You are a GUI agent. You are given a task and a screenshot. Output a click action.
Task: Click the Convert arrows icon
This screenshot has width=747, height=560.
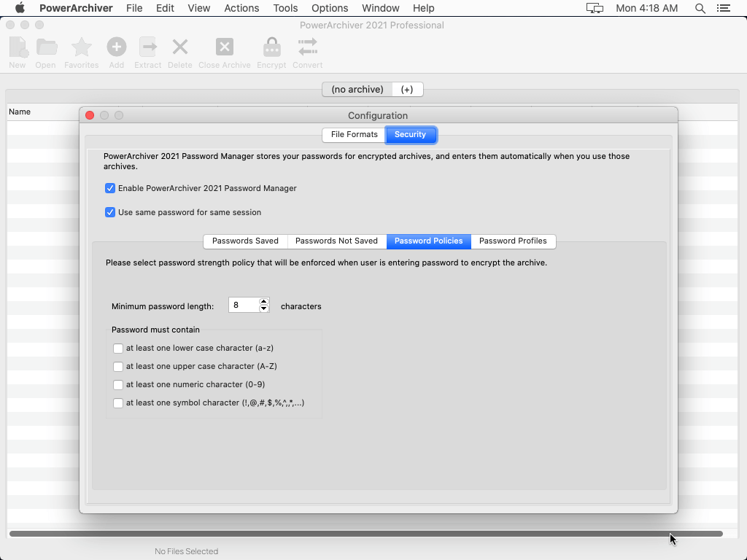coord(307,47)
